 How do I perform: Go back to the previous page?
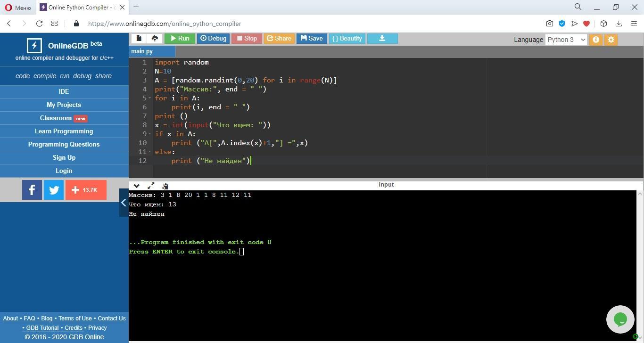tap(9, 24)
